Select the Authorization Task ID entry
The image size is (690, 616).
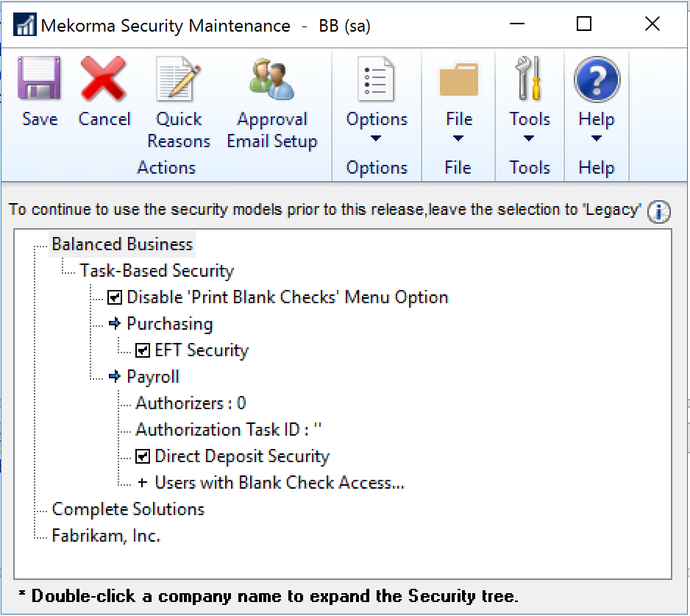229,430
